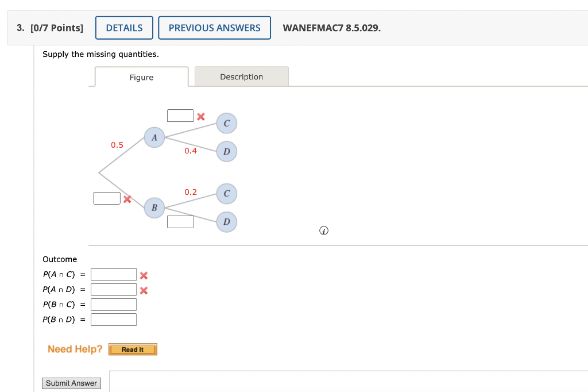Click the question header 3. [0/7 Points]

[49, 27]
